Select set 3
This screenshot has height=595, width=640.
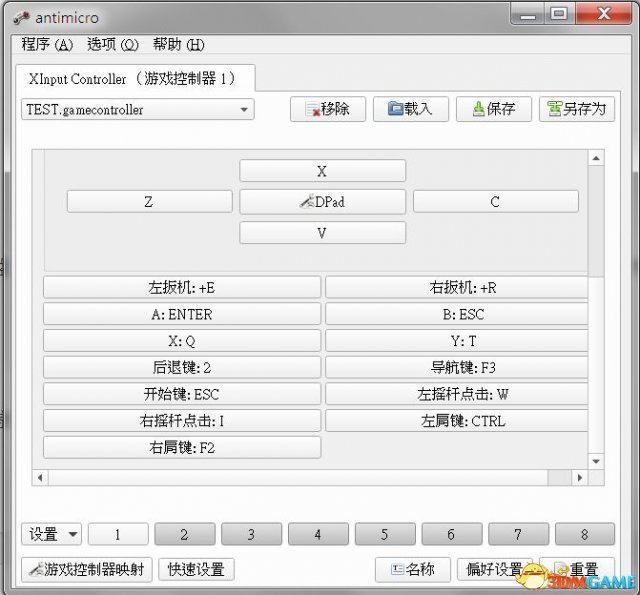click(251, 534)
